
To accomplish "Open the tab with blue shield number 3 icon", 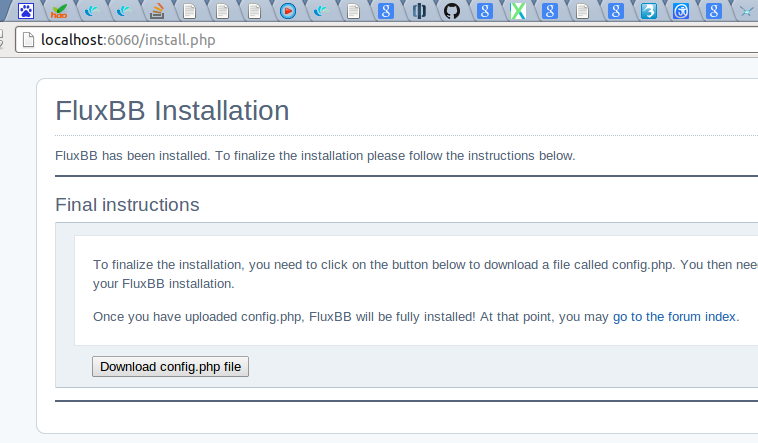I will pos(648,11).
